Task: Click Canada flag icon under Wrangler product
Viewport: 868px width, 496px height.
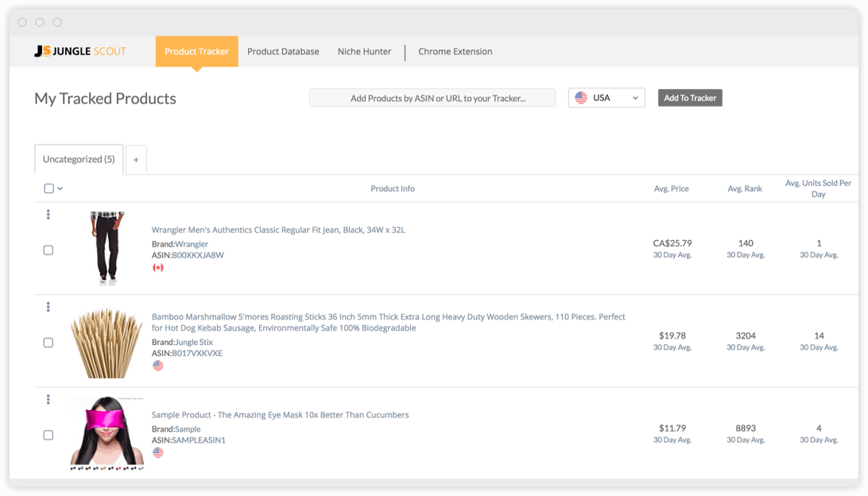Action: point(158,268)
